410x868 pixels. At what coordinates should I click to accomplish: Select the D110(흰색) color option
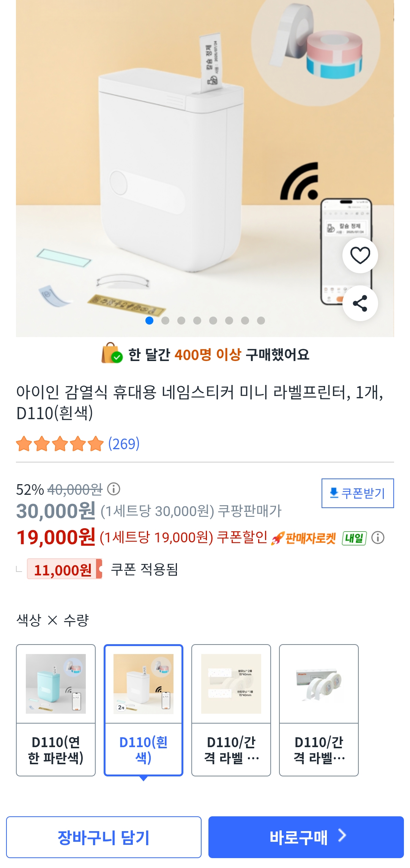pos(143,710)
